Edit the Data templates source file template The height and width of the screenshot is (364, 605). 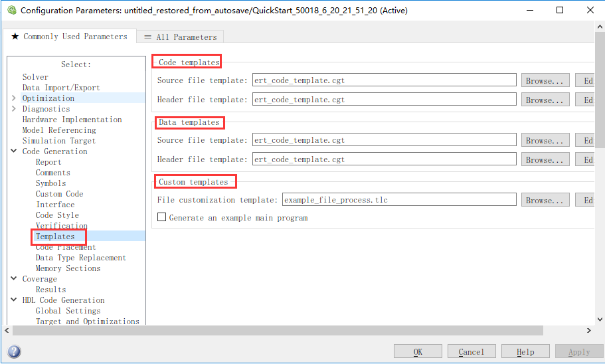pyautogui.click(x=584, y=141)
